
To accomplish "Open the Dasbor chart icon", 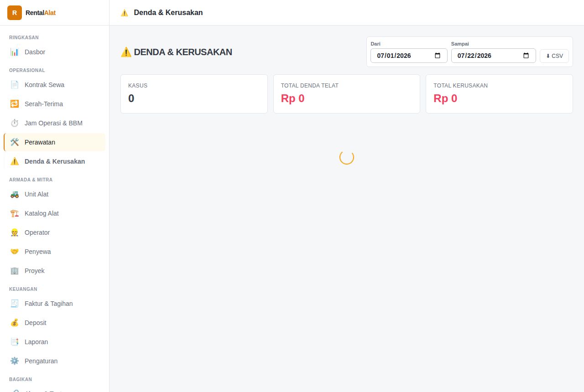I will [15, 52].
